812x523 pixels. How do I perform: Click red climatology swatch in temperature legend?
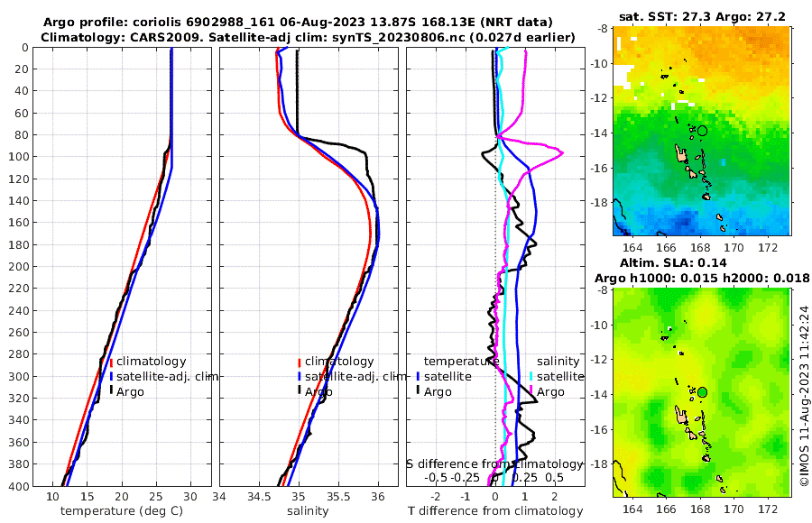(111, 362)
